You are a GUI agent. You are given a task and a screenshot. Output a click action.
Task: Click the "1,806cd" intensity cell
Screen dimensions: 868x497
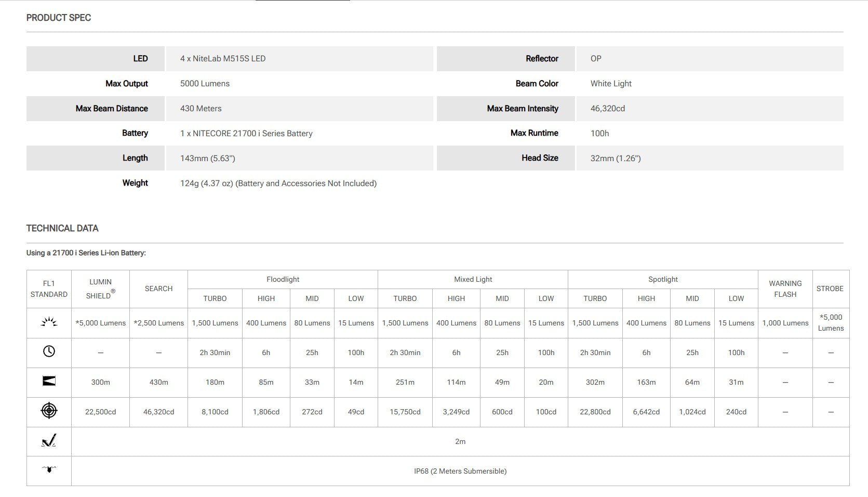pyautogui.click(x=266, y=412)
